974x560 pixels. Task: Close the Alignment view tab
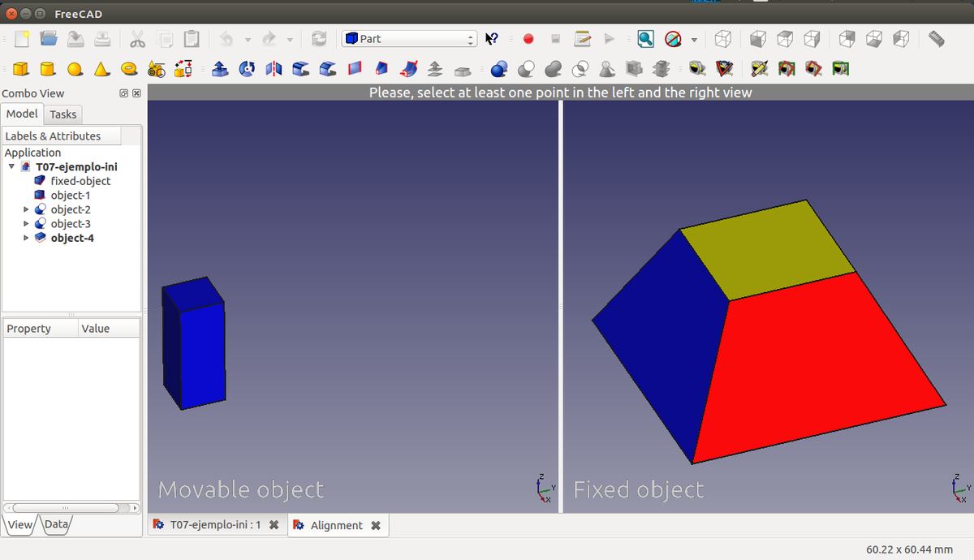tap(376, 525)
